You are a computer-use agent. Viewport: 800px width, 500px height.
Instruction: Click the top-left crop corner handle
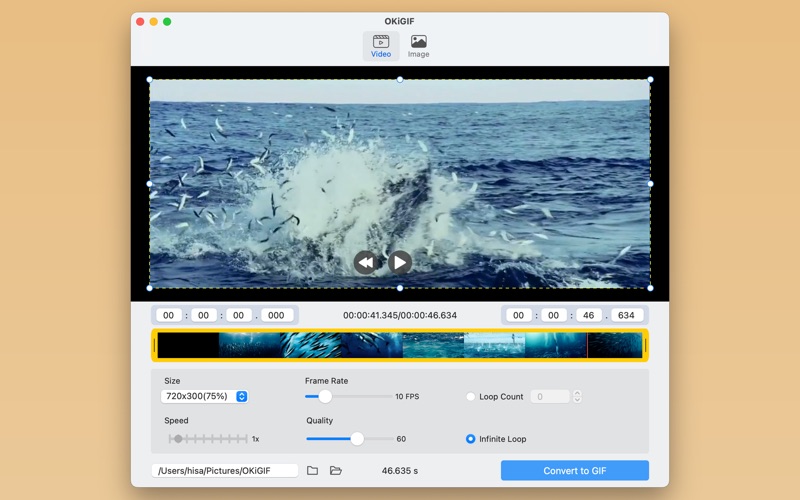pos(150,79)
